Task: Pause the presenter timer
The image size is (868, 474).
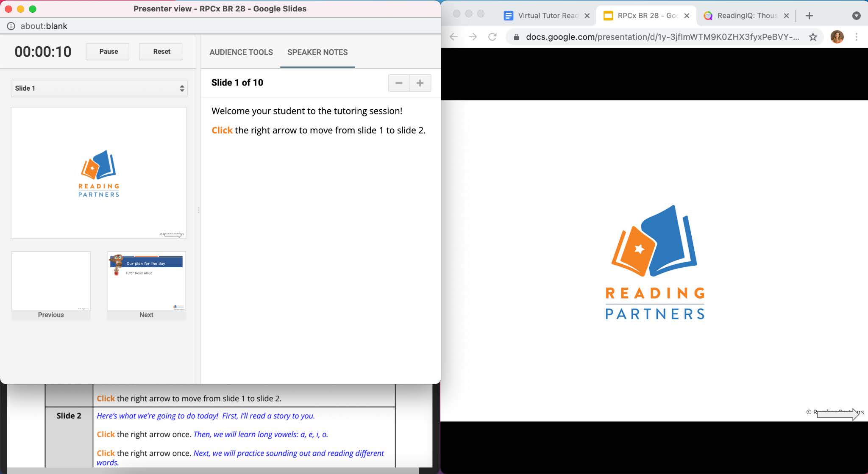Action: click(108, 51)
